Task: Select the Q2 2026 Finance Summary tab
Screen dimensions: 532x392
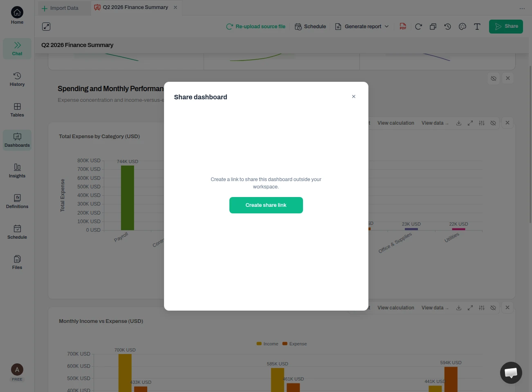Action: point(135,7)
